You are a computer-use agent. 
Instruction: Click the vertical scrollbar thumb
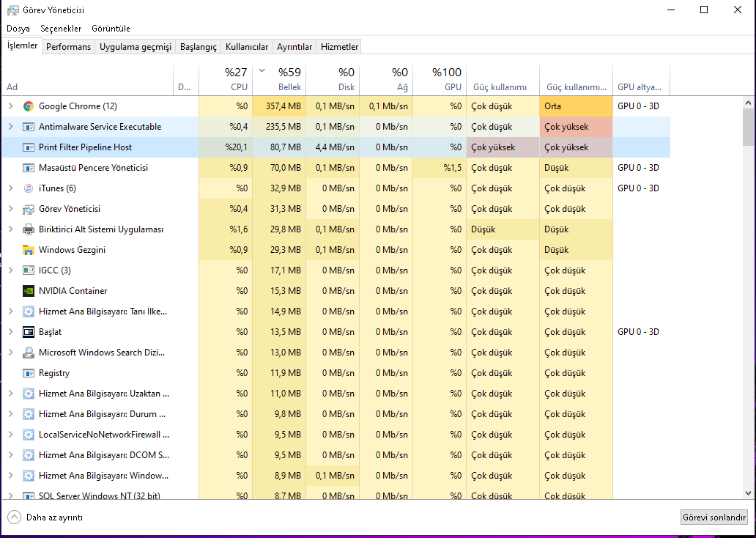(x=748, y=127)
